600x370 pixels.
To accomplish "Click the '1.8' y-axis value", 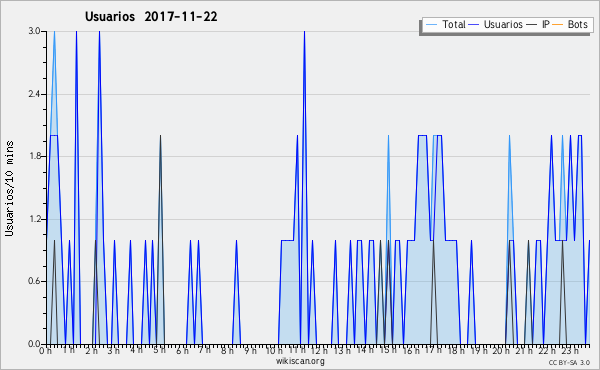I will coord(34,156).
